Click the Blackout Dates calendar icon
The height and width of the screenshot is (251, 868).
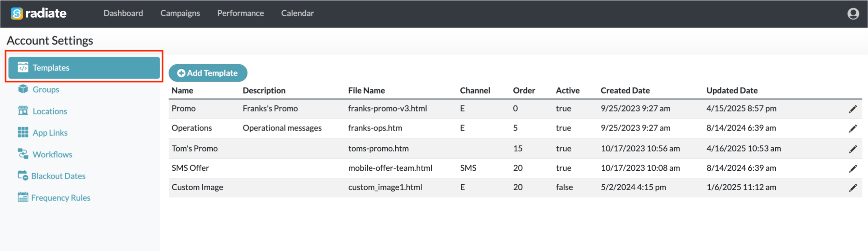click(23, 176)
